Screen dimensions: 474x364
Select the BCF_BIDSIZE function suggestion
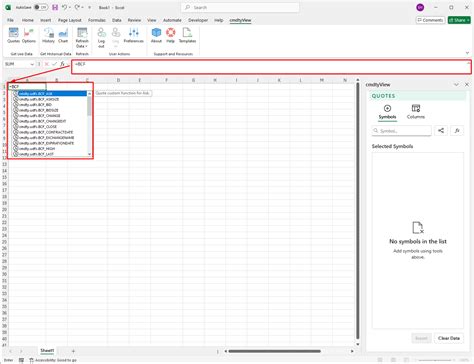pyautogui.click(x=50, y=110)
